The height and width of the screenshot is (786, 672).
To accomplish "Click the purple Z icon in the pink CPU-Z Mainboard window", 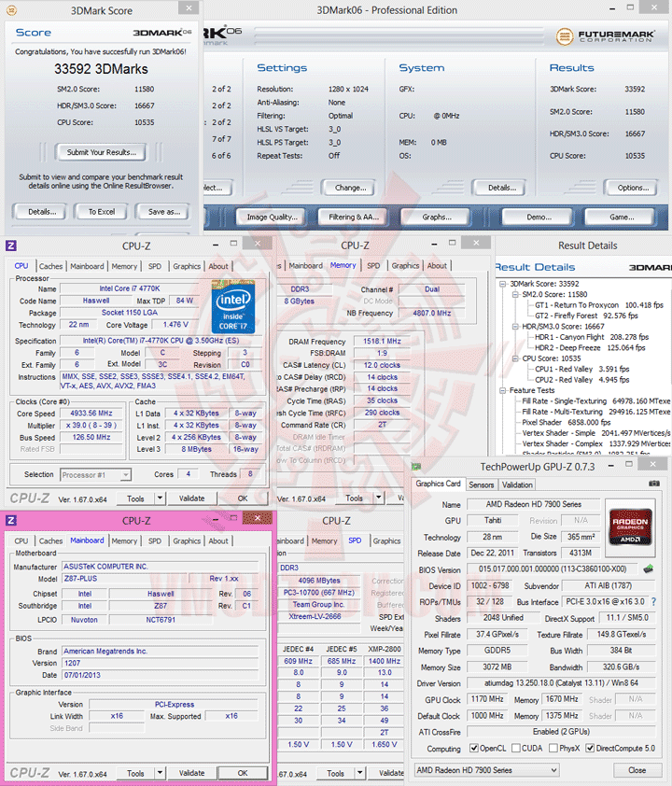I will 11,520.
